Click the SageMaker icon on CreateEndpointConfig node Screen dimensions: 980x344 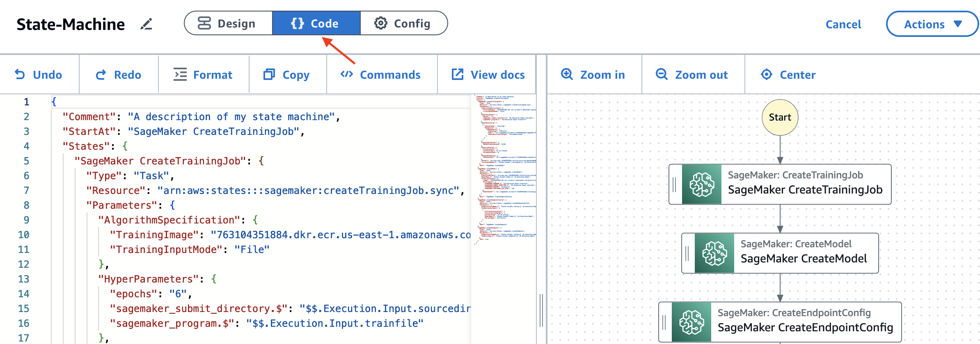point(691,322)
